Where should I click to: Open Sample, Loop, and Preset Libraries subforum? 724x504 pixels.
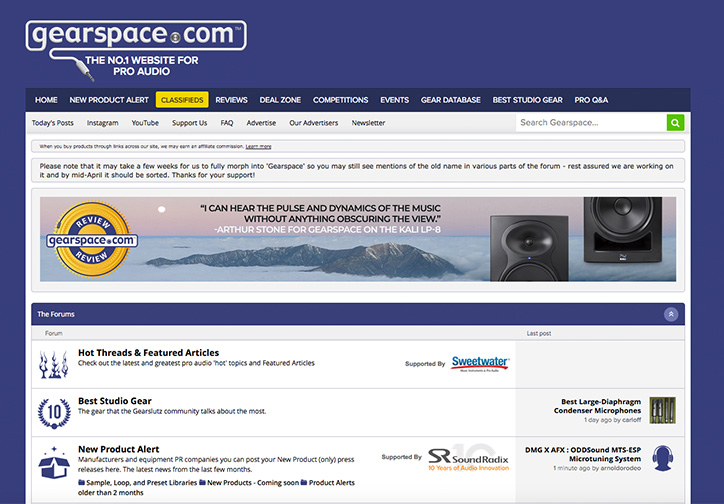pyautogui.click(x=141, y=483)
